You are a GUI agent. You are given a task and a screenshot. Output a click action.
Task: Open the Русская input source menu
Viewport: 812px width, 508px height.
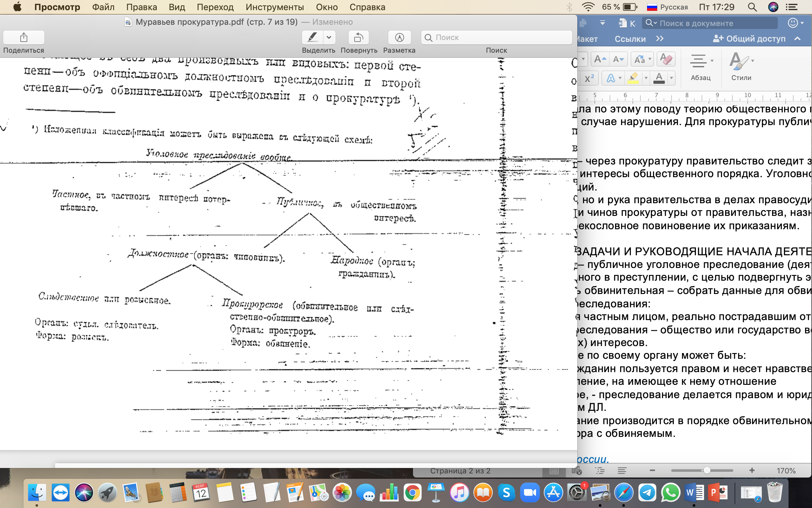tap(667, 7)
